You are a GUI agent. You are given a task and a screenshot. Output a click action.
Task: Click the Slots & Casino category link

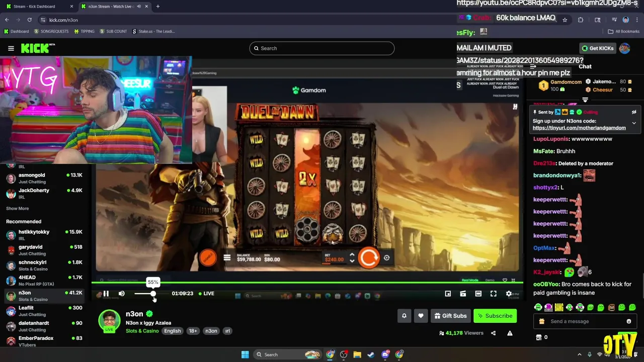(142, 331)
